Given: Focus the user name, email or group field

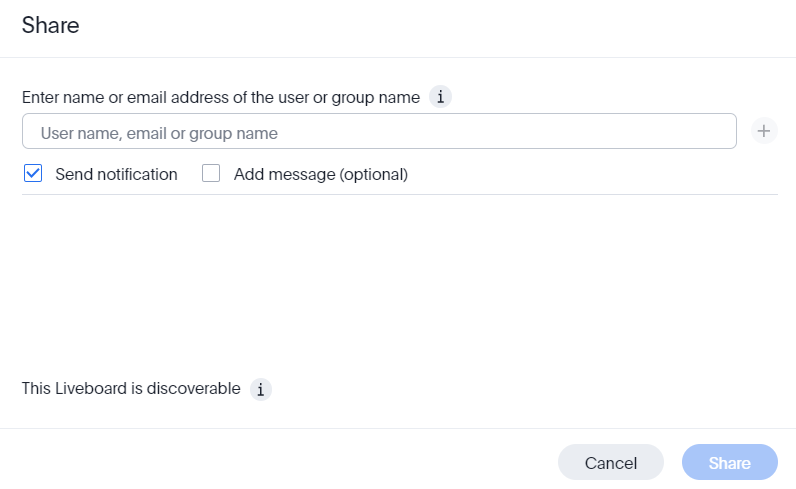Looking at the screenshot, I should coord(379,132).
